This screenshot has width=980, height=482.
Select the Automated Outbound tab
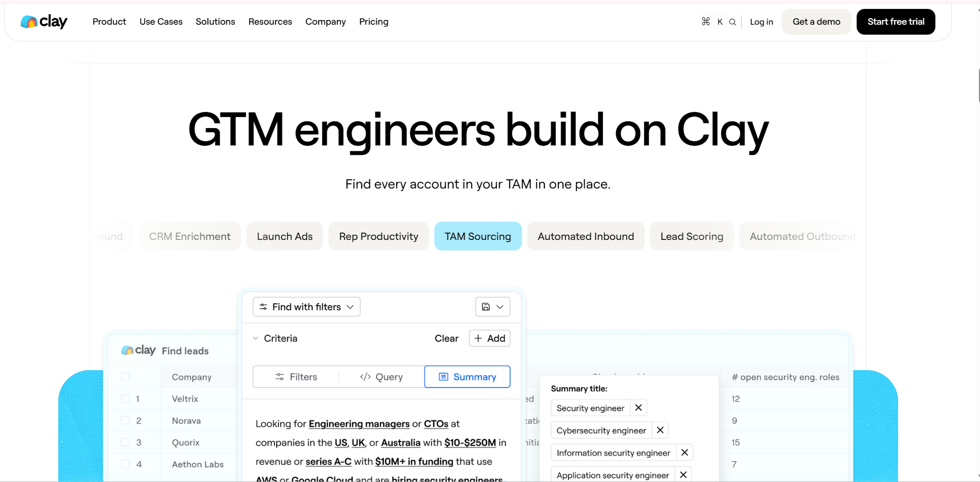pos(798,236)
